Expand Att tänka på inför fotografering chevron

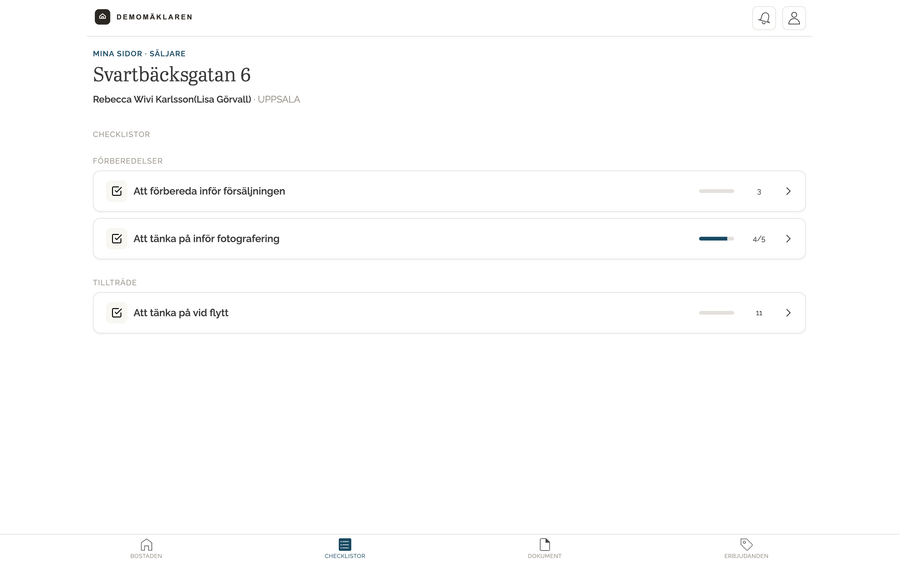788,239
